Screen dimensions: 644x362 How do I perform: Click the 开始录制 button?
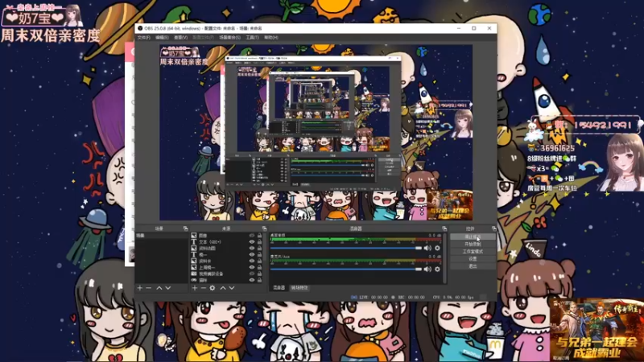(x=473, y=245)
